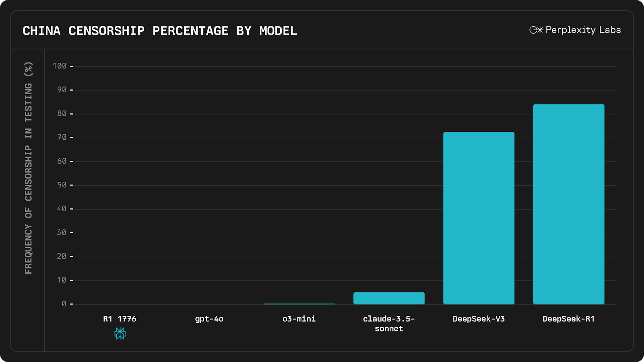Click the gpt-4o axis label
This screenshot has height=362, width=644.
tap(209, 319)
